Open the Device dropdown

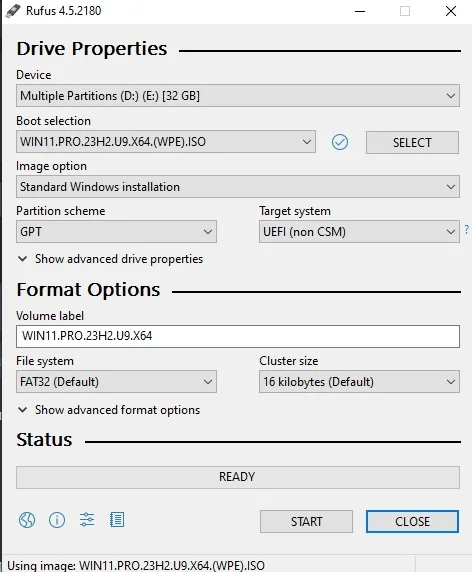(x=238, y=96)
